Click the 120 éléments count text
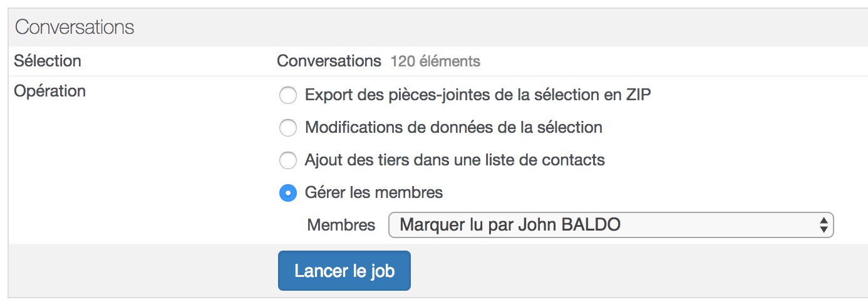Viewport: 868px width, 307px height. [435, 61]
